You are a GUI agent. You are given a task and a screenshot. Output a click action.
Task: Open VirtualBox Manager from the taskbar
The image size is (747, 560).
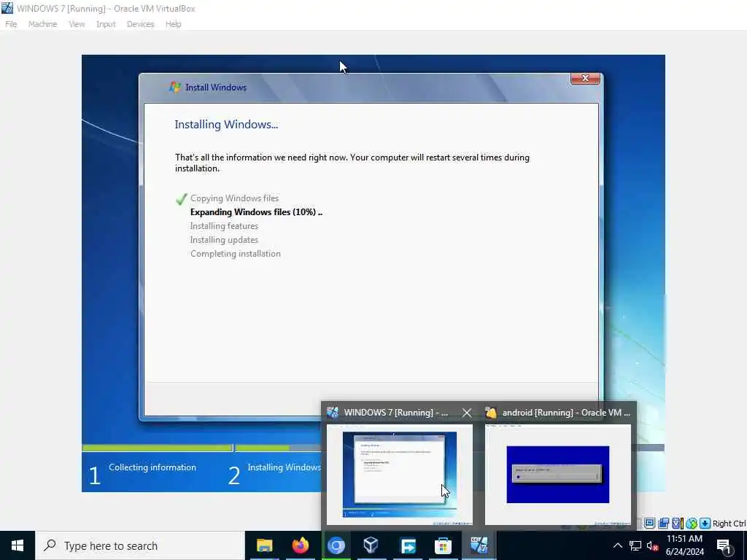[371, 545]
